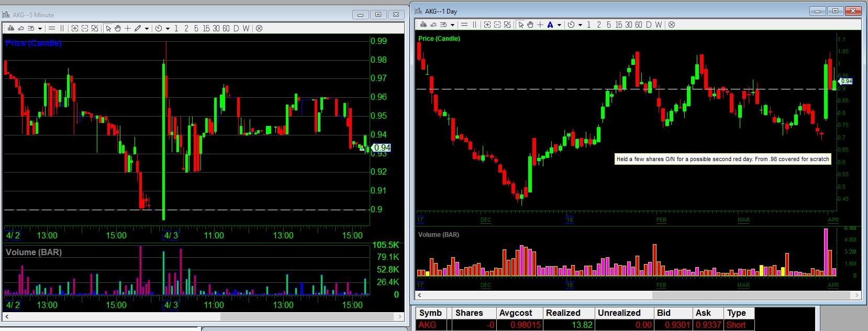The height and width of the screenshot is (331, 868).
Task: Click scroll left arrow under 5 Minute chart
Action: pyautogui.click(x=7, y=316)
